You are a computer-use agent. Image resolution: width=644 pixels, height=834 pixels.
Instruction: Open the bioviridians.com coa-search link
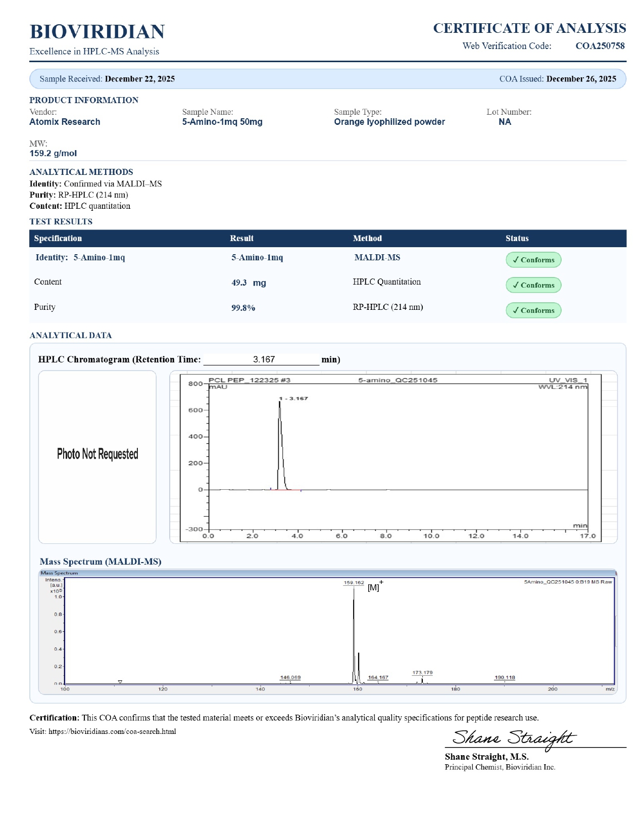pyautogui.click(x=112, y=731)
